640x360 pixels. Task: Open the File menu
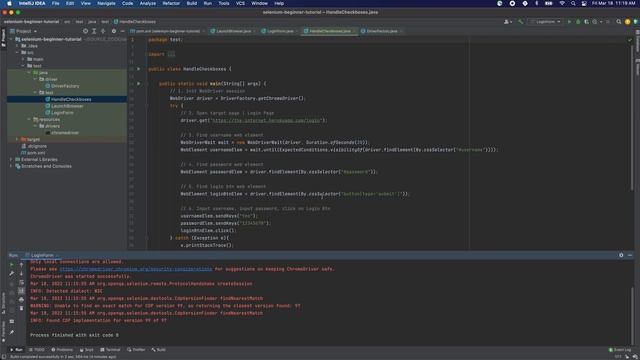tap(56, 3)
